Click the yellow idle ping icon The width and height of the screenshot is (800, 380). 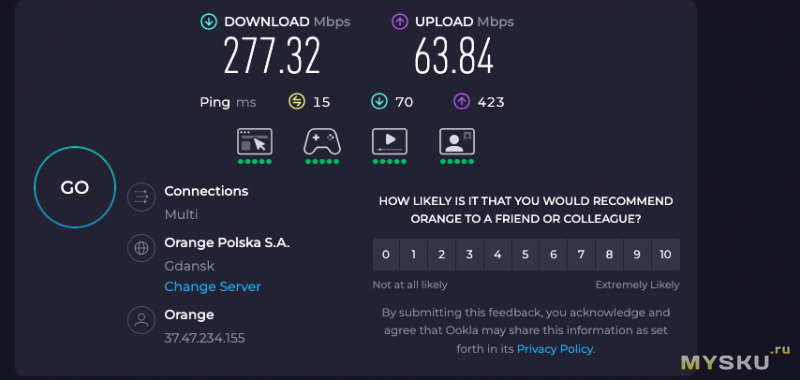click(296, 102)
